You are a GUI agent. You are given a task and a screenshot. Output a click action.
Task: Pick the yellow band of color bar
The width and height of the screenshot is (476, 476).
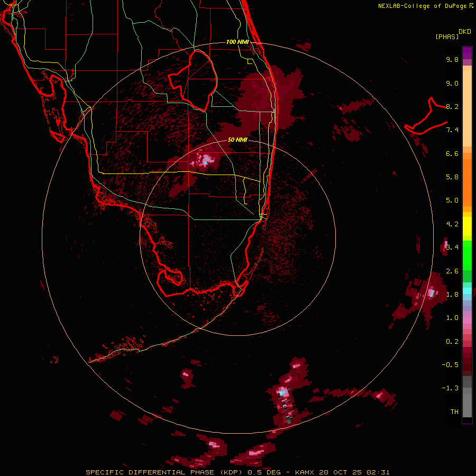click(467, 226)
